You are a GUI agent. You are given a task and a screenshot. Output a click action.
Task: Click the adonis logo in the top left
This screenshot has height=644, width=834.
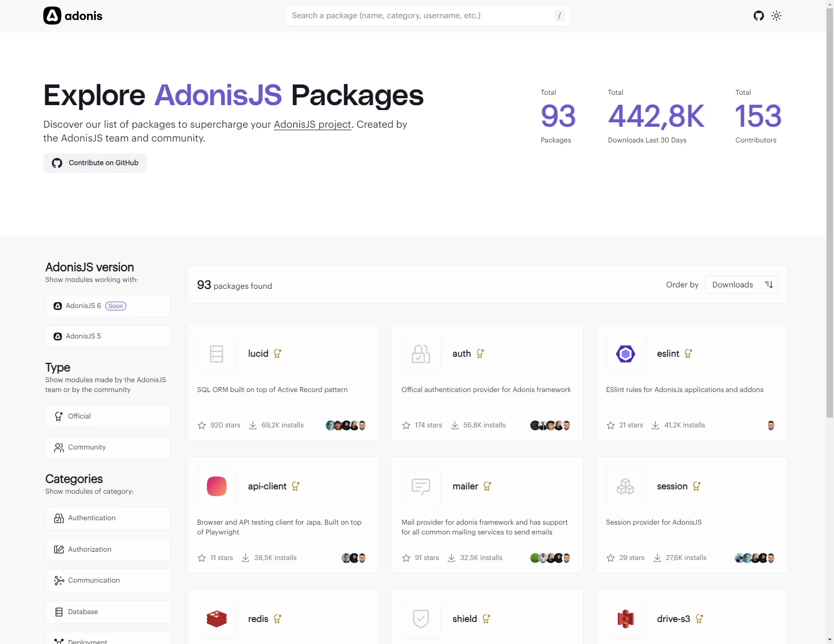coord(72,15)
